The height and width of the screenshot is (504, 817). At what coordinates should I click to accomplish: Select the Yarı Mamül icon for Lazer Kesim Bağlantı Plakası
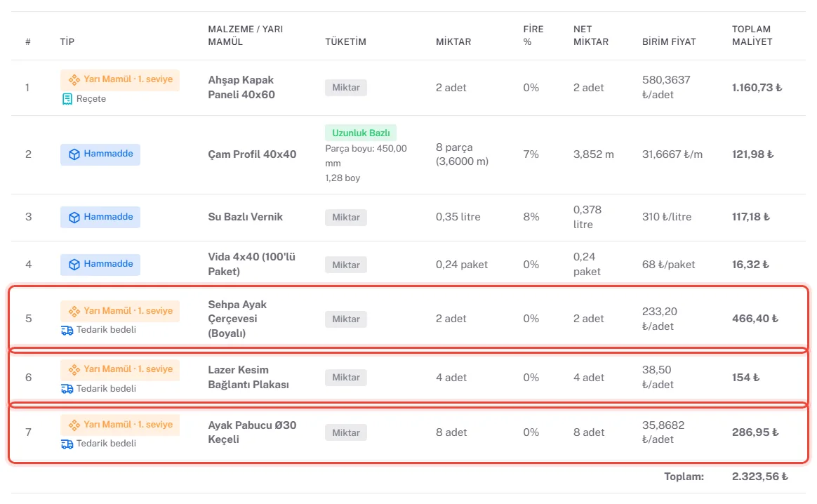tap(74, 369)
